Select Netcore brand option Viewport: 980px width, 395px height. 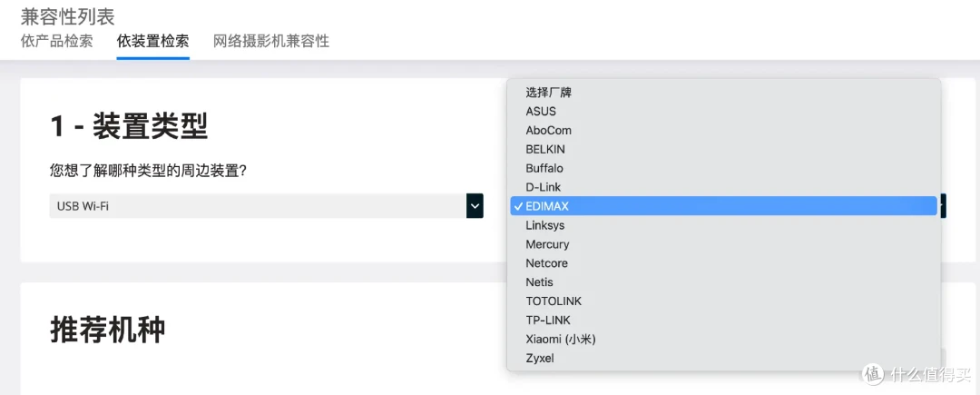click(724, 263)
